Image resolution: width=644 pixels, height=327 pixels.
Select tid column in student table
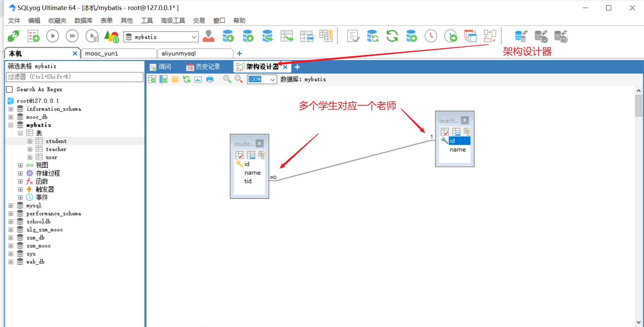coord(248,181)
